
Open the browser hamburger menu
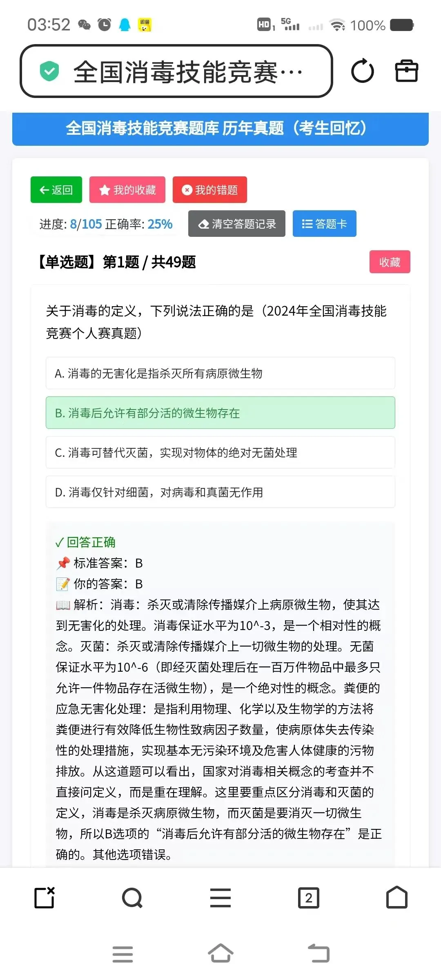(220, 898)
